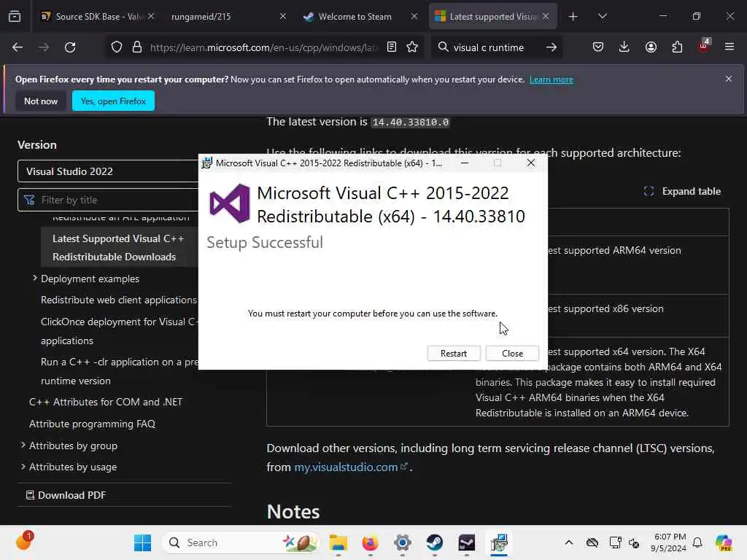Open the list all tabs chevron
This screenshot has width=747, height=560.
602,17
